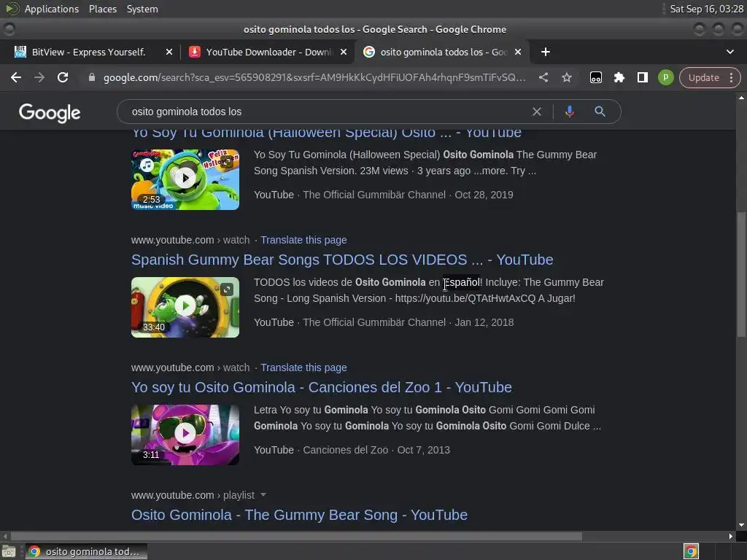Viewport: 747px width, 560px height.
Task: Expand the playlist result options arrow
Action: (263, 495)
